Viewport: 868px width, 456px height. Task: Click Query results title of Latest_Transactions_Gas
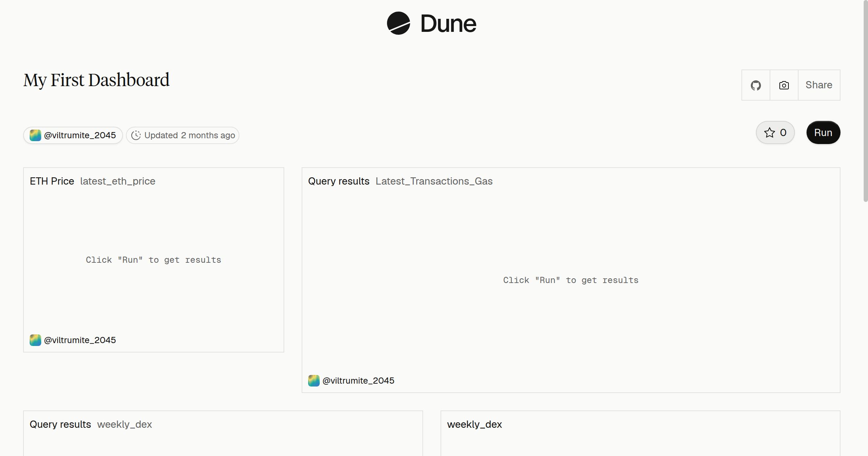(x=339, y=181)
